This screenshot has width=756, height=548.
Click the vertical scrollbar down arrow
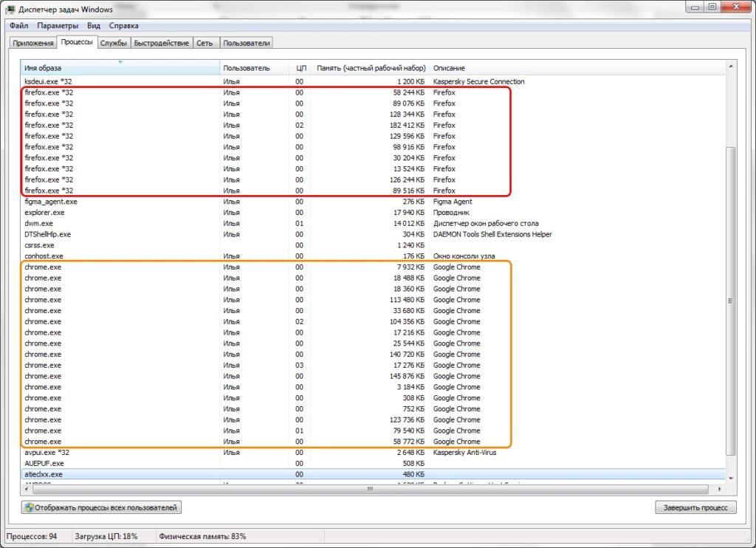point(731,479)
